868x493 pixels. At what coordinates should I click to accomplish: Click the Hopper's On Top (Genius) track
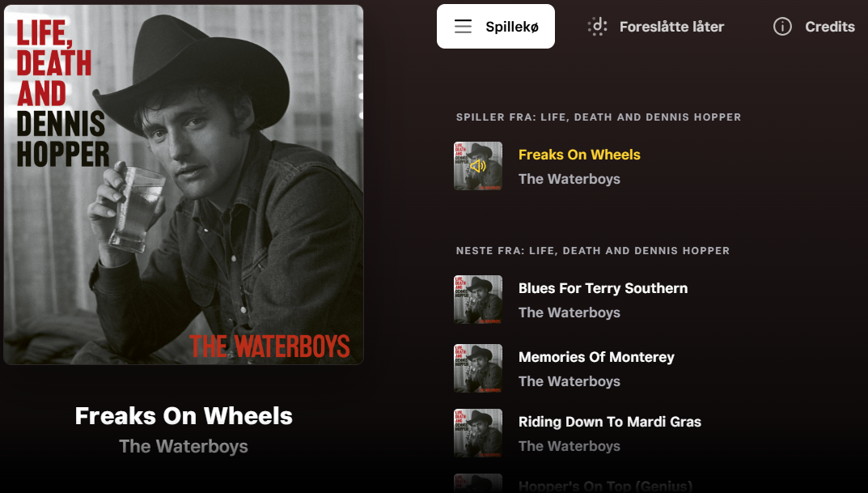pos(605,486)
